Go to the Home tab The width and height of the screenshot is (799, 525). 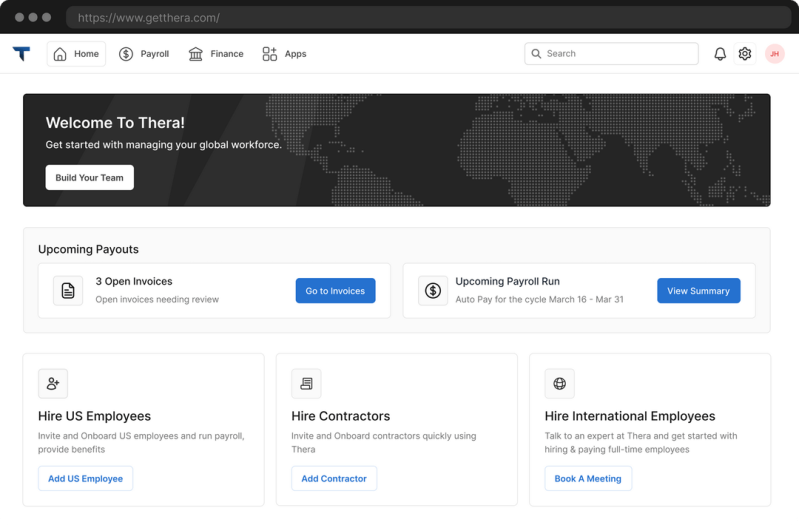pos(76,54)
